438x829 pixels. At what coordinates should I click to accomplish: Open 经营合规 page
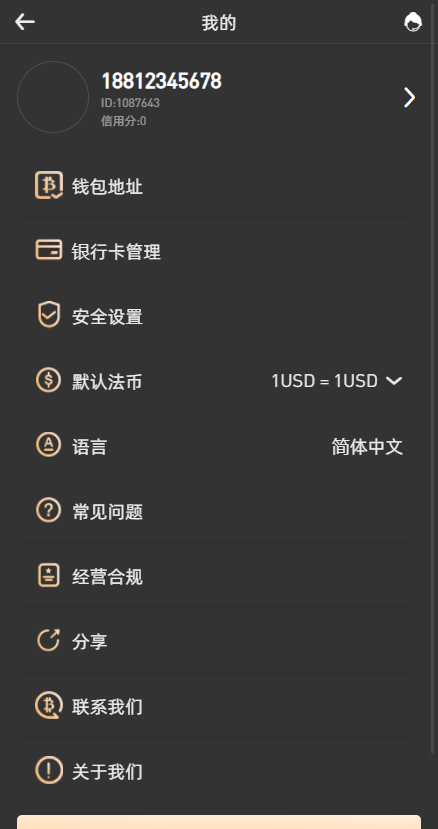(219, 577)
